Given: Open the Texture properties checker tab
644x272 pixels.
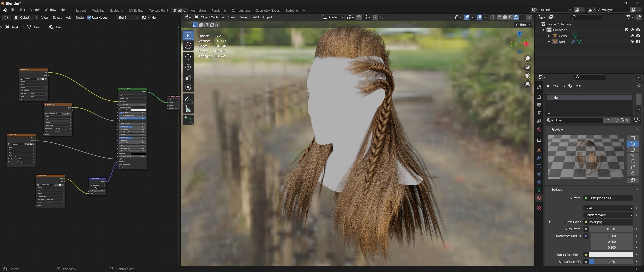Looking at the screenshot, I should tap(539, 208).
